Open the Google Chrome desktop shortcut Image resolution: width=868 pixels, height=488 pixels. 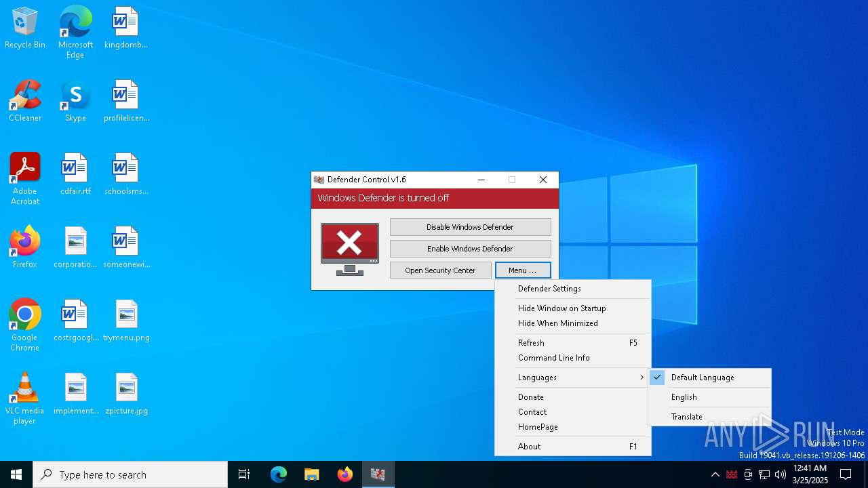(x=25, y=325)
